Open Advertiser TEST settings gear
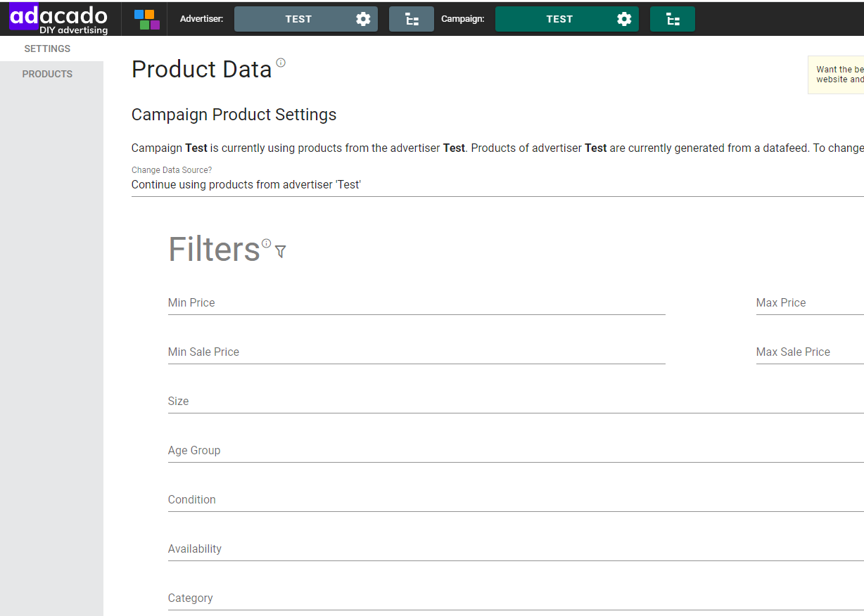864x616 pixels. click(x=363, y=19)
